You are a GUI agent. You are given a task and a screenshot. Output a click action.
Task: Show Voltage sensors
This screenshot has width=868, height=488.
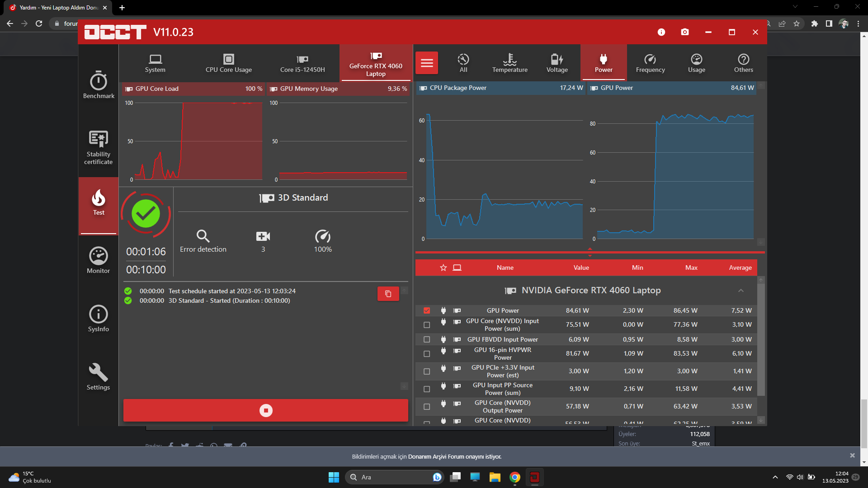(557, 63)
